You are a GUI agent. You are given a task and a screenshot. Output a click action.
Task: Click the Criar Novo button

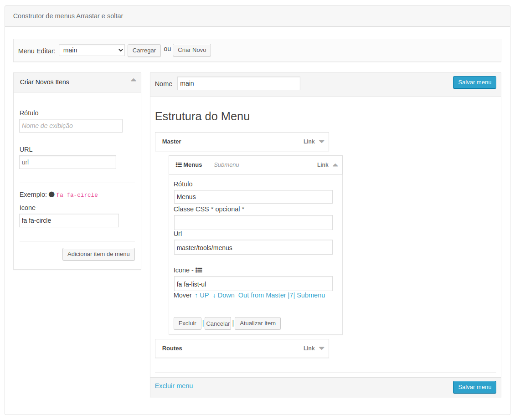tap(192, 50)
